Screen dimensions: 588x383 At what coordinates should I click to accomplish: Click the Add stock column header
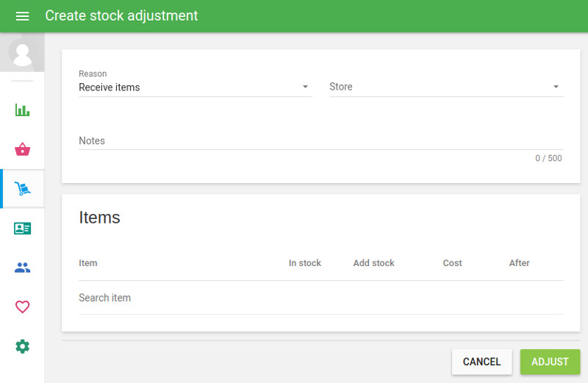[373, 263]
